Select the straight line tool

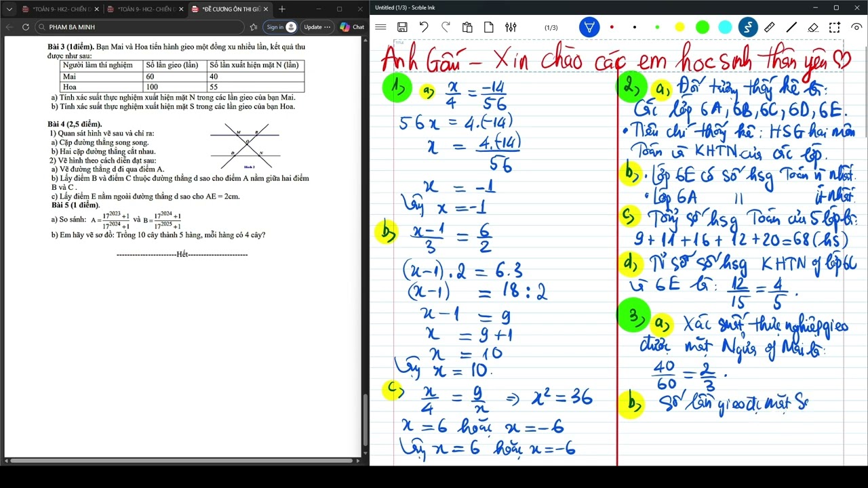791,27
